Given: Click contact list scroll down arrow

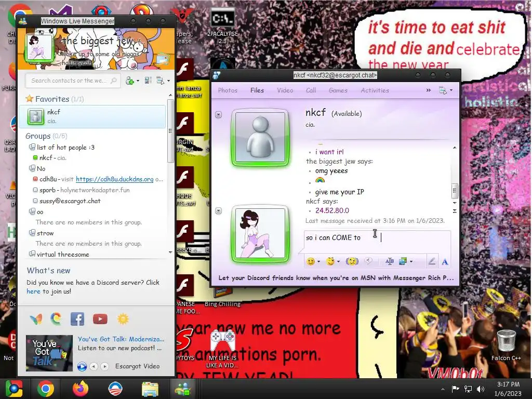Looking at the screenshot, I should click(170, 252).
